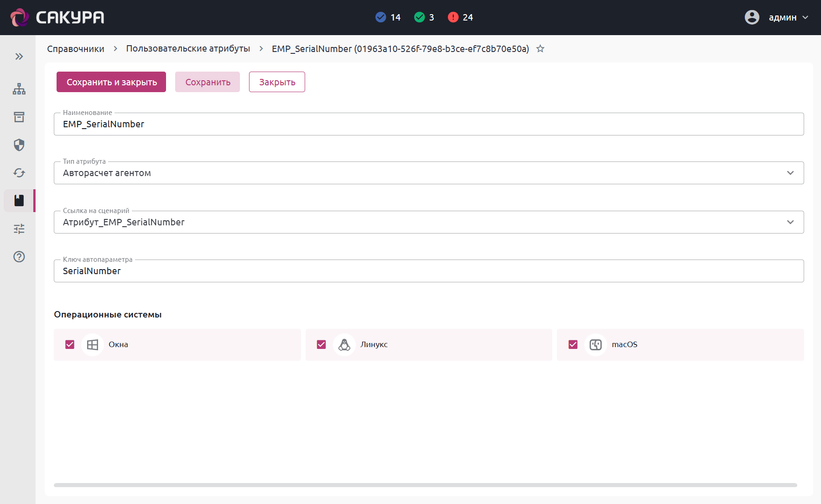Click Сохранить и закрыть button
The height and width of the screenshot is (504, 821).
click(111, 82)
